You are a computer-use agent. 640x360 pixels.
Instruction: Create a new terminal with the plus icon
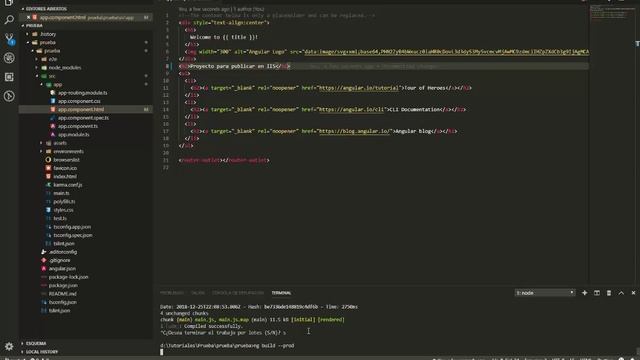pyautogui.click(x=584, y=293)
